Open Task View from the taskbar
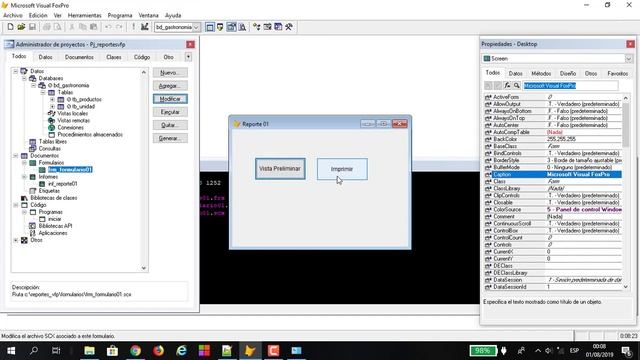The height and width of the screenshot is (360, 640). [56, 351]
